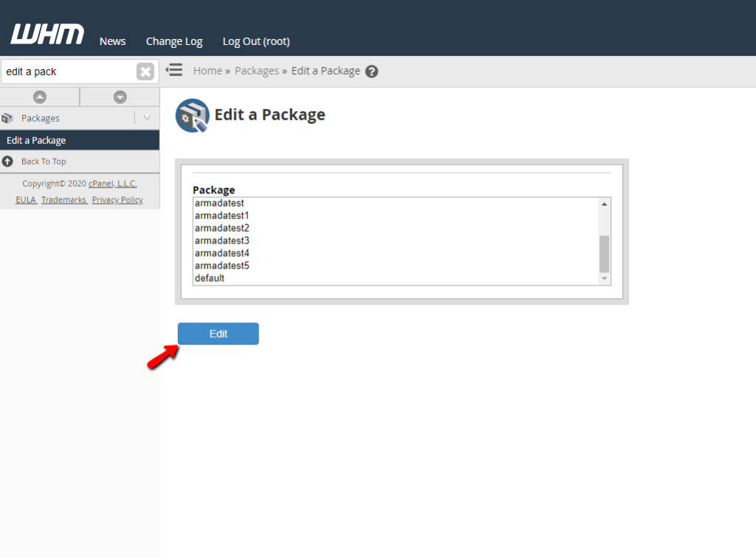Open the help question mark icon
The width and height of the screenshot is (756, 557).
tap(372, 72)
